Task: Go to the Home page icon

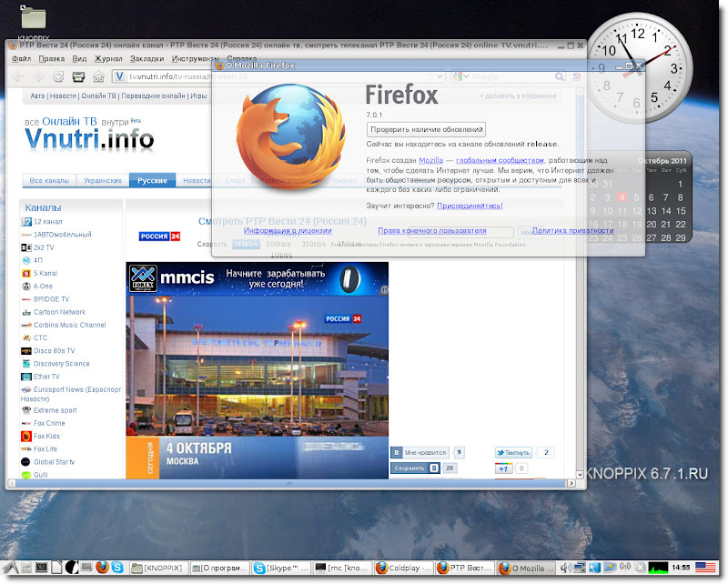Action: coord(98,76)
